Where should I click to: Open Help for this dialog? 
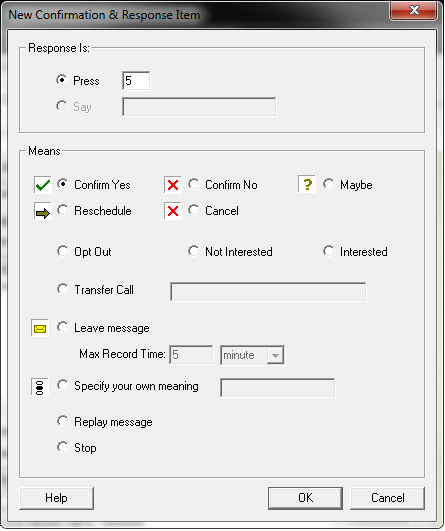pos(57,498)
